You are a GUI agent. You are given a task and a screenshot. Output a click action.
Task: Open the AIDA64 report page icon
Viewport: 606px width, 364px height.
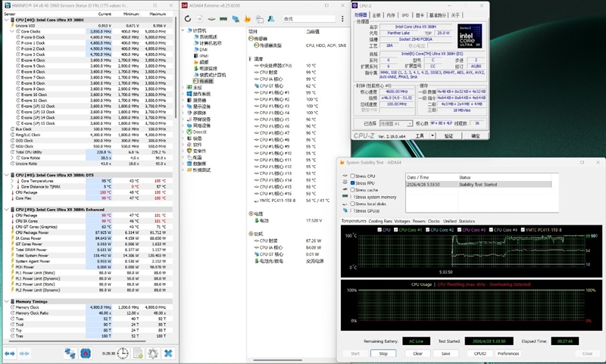click(199, 18)
